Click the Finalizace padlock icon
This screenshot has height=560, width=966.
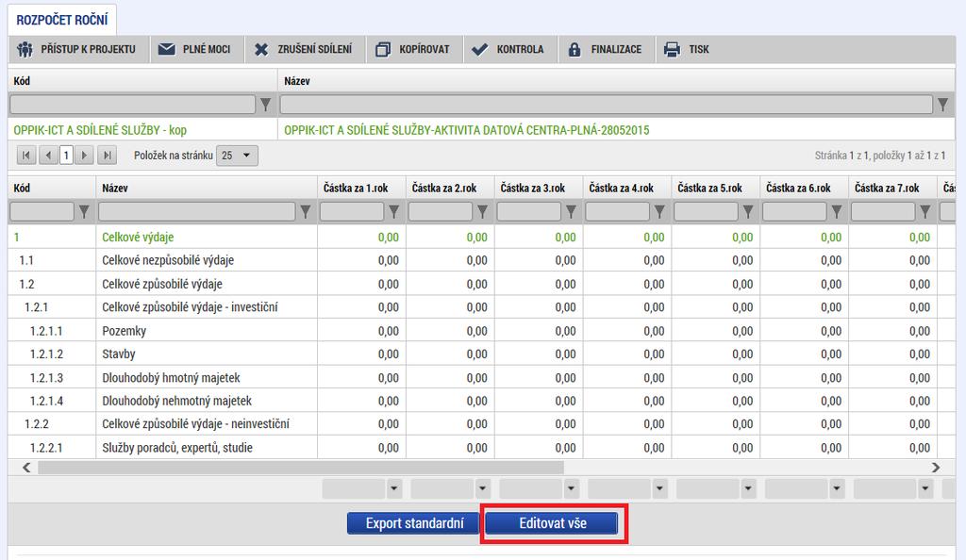coord(575,49)
